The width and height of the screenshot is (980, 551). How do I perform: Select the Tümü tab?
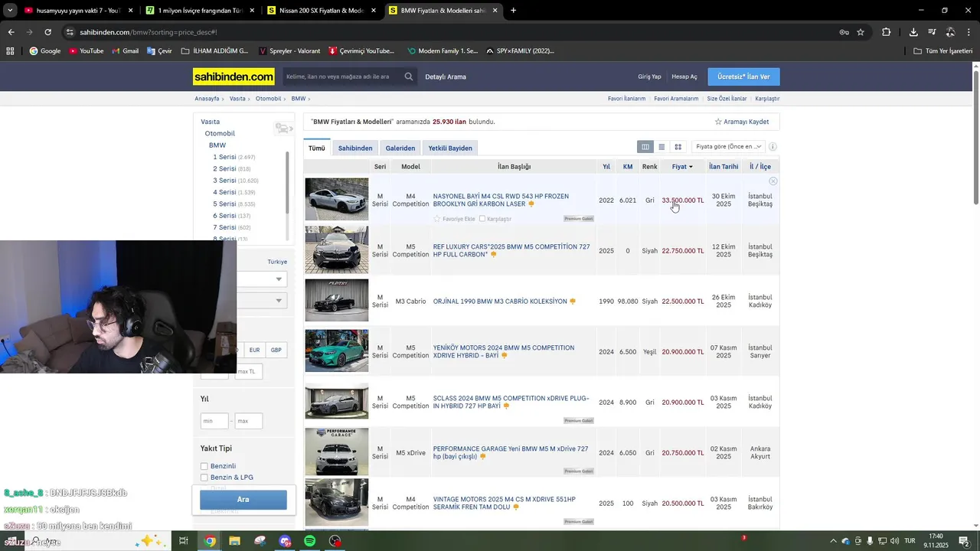(317, 148)
